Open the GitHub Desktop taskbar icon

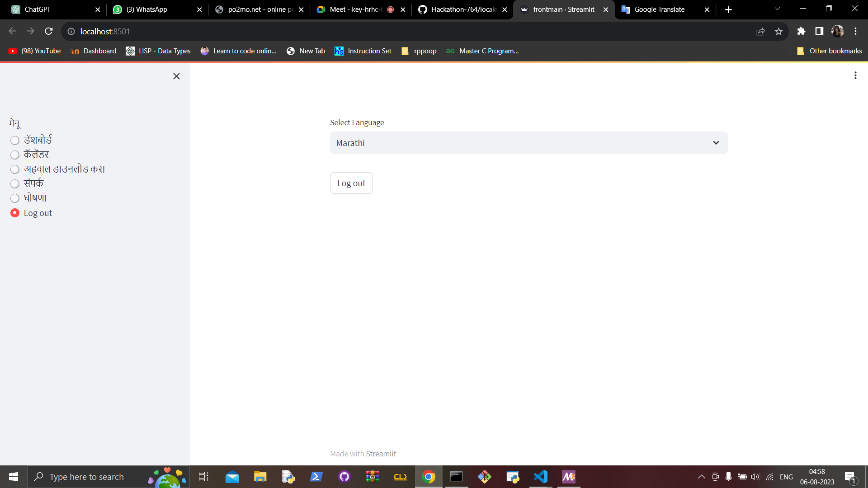click(x=344, y=477)
